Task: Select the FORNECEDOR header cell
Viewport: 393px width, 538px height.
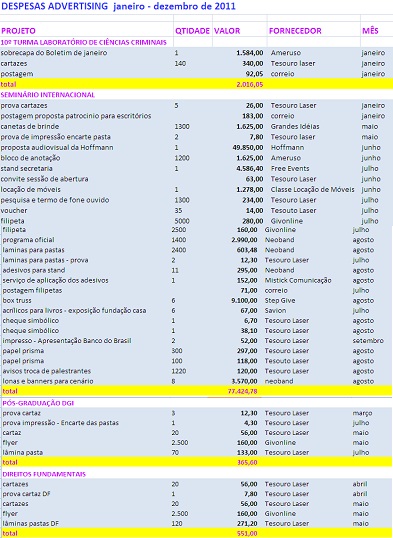Action: point(295,31)
